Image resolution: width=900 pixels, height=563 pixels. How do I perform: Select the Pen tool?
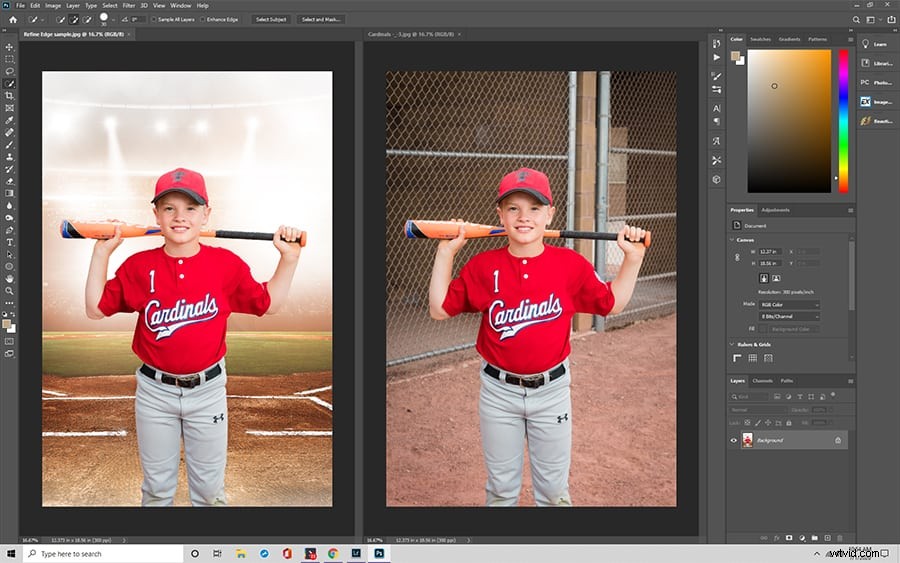pos(9,230)
